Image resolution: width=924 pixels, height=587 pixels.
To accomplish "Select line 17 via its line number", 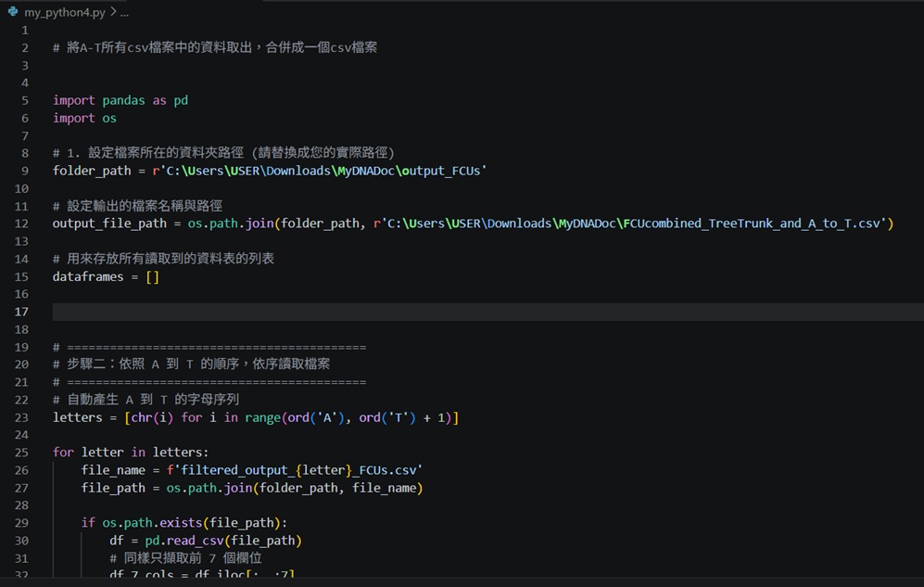I will 22,312.
